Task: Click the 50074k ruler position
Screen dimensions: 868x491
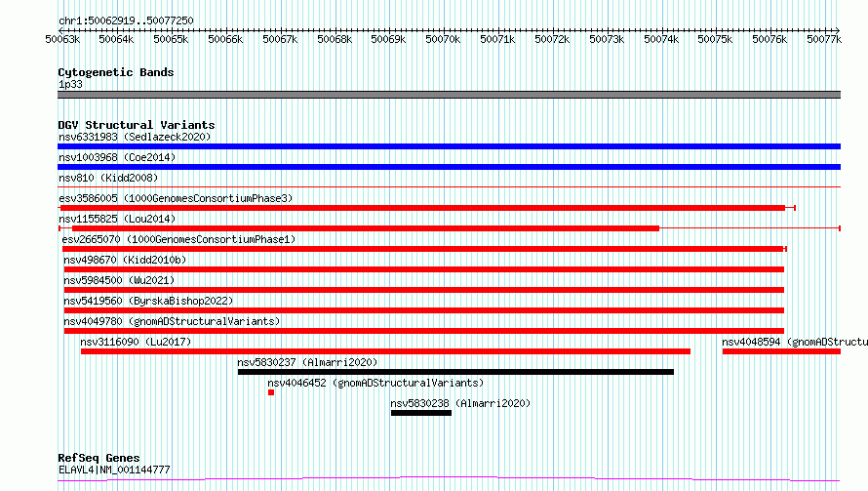Action: 661,39
